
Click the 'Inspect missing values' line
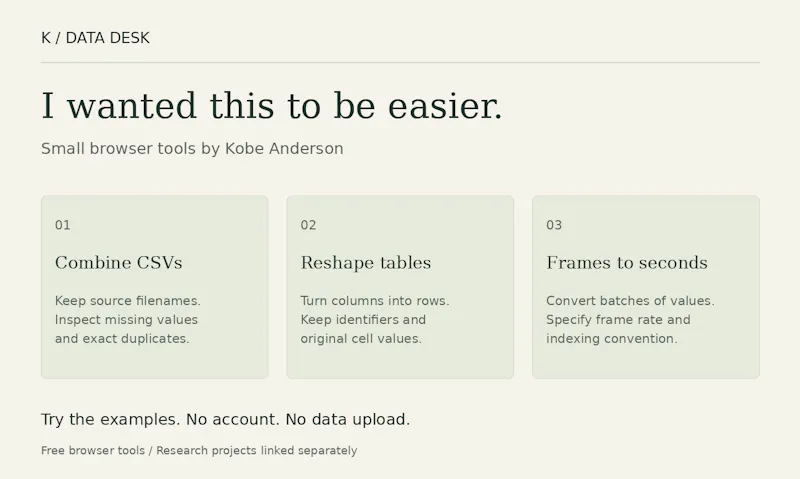(x=127, y=320)
